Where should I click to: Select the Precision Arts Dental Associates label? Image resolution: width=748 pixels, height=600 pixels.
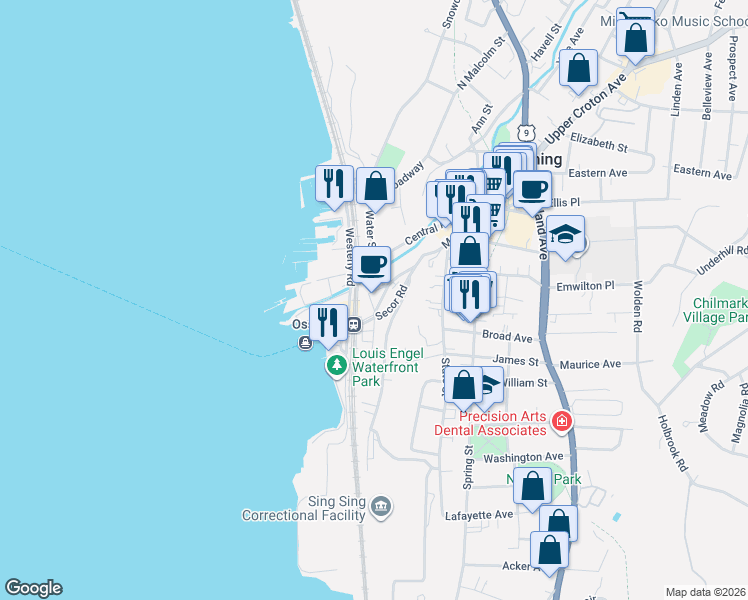pyautogui.click(x=490, y=423)
